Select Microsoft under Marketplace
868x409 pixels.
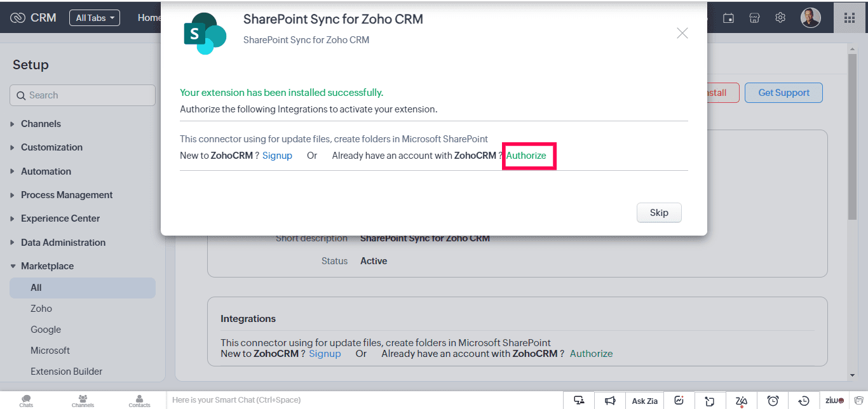(50, 351)
